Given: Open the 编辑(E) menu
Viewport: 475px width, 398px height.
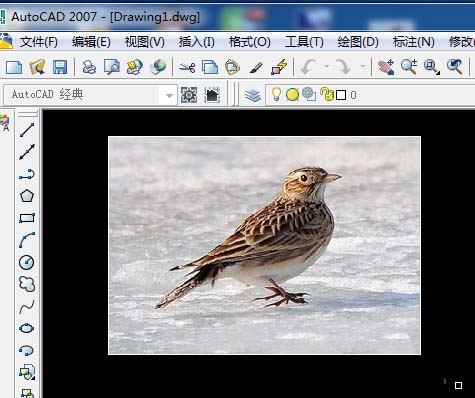Looking at the screenshot, I should click(x=91, y=42).
